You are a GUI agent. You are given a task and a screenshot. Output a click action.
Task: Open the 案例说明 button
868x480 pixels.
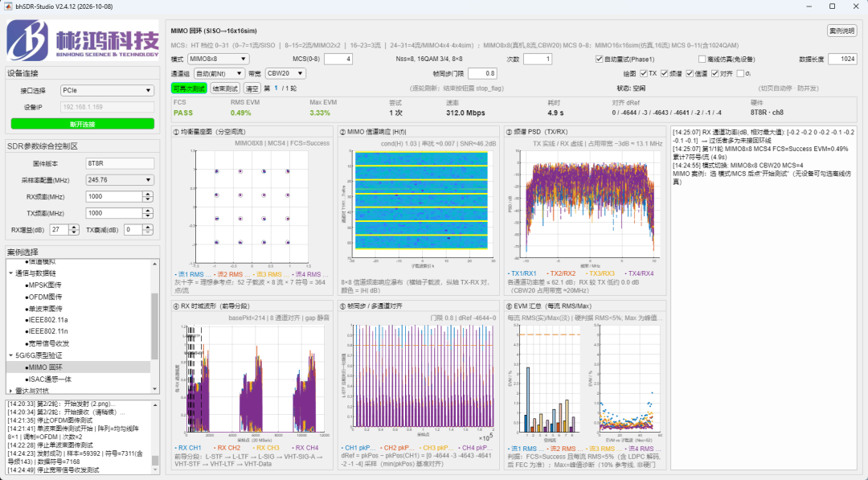842,31
